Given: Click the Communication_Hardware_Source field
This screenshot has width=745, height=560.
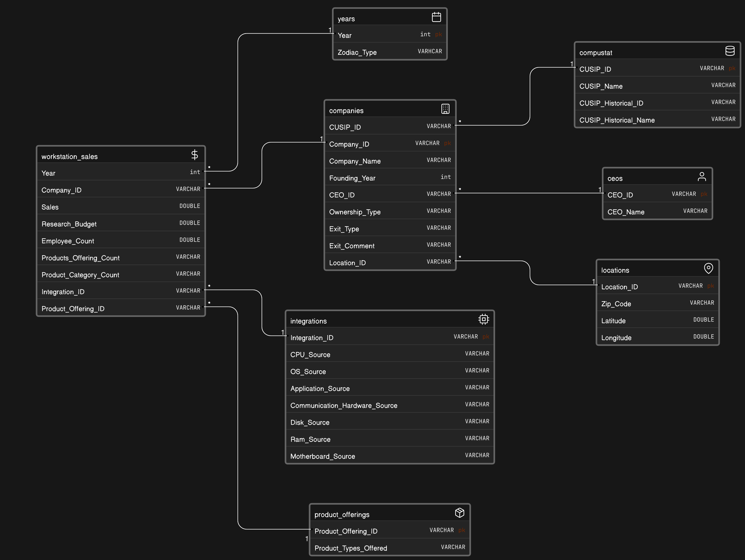Looking at the screenshot, I should click(x=344, y=406).
